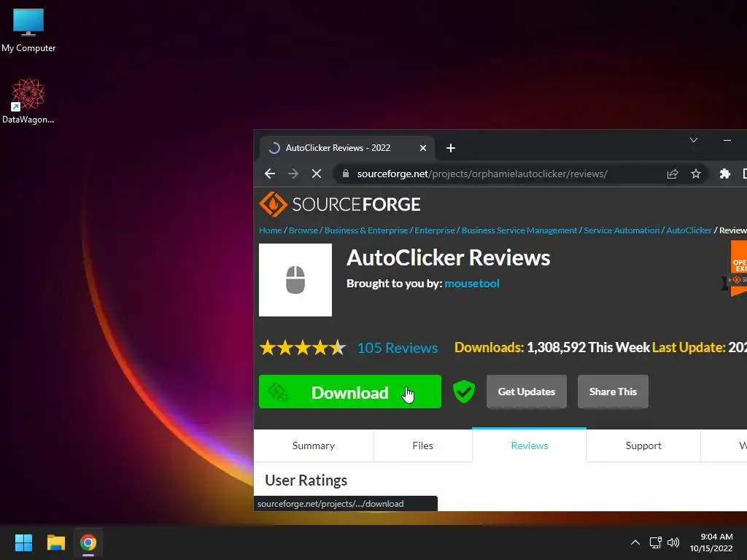Open Business & Enterprise breadcrumb link
747x560 pixels.
click(366, 230)
